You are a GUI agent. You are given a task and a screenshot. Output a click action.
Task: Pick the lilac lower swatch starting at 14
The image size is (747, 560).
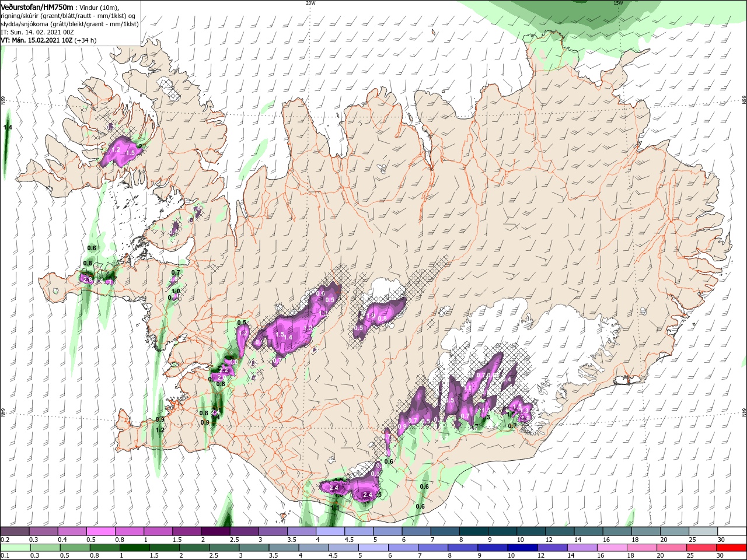(x=582, y=548)
